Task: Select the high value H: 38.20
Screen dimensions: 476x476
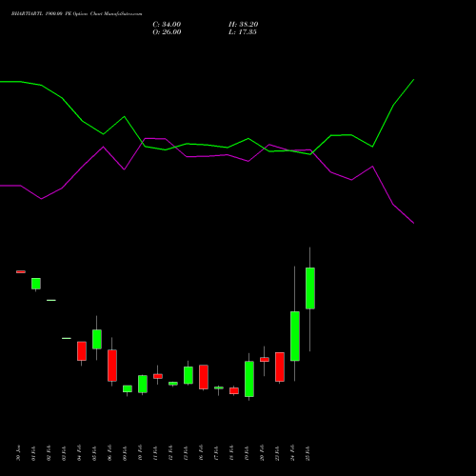Action: point(244,24)
